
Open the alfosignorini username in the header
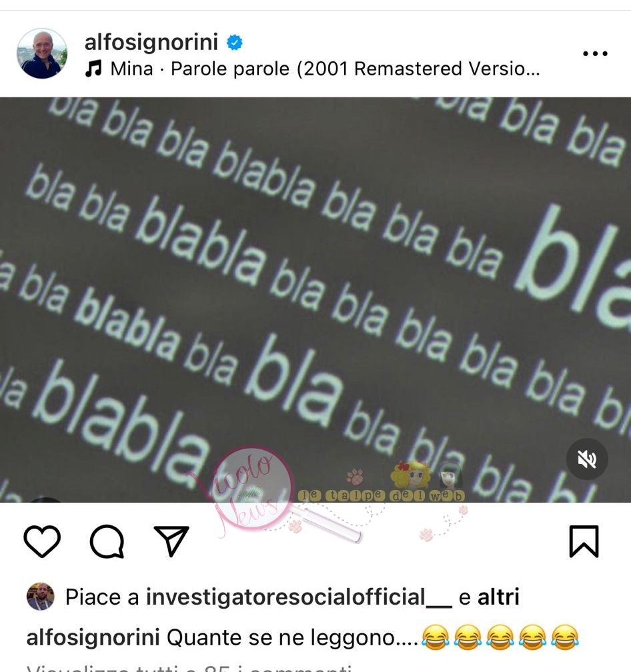(151, 42)
